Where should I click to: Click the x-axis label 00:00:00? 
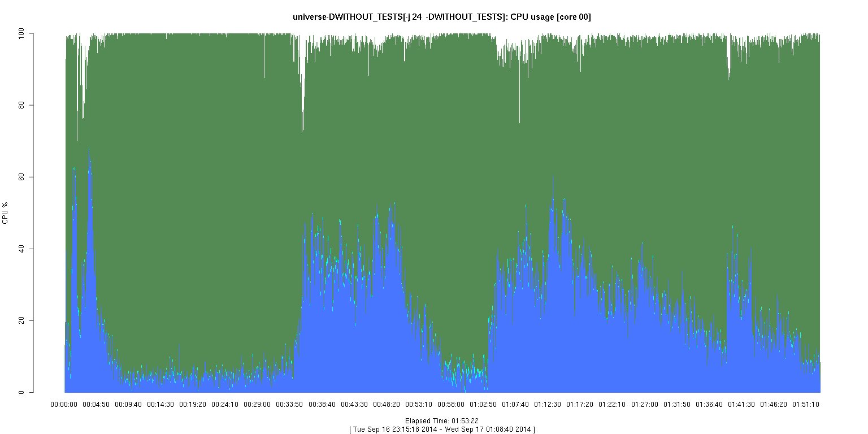click(64, 405)
